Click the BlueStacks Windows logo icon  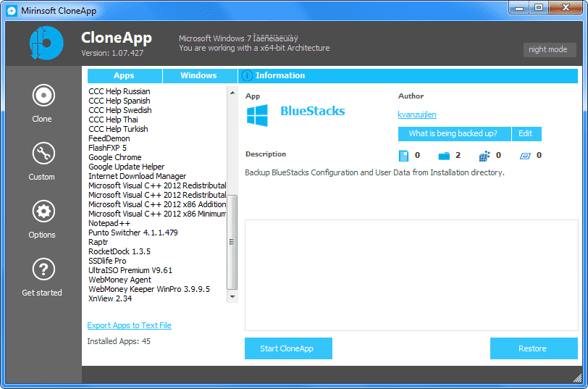tap(257, 115)
